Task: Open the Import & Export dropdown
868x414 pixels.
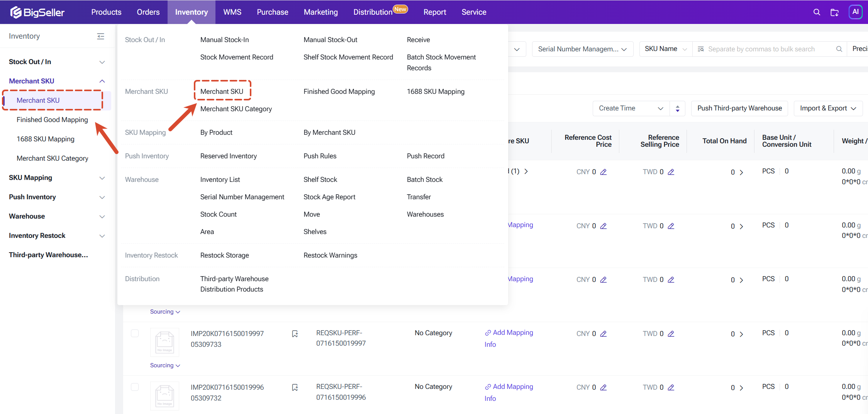Action: point(828,109)
